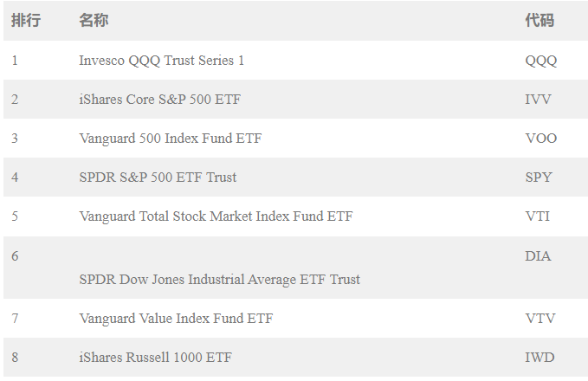Screen dimensions: 588x381
Task: Click the DIA ticker code
Action: [537, 256]
